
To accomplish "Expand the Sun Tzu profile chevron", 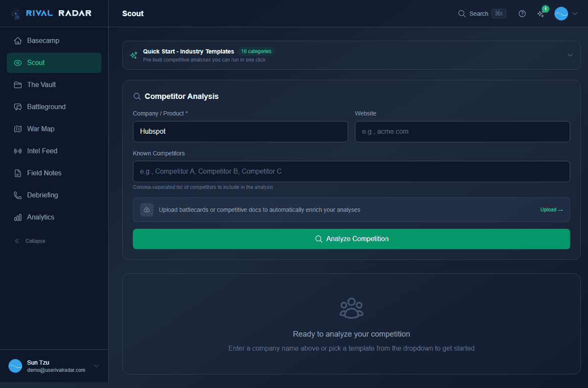I will 96,366.
